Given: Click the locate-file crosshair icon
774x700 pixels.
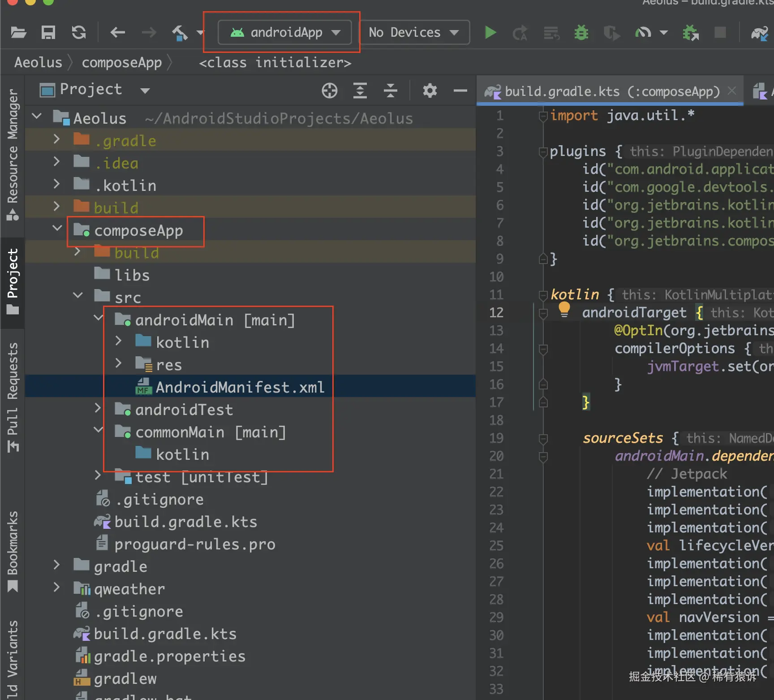Looking at the screenshot, I should 329,91.
